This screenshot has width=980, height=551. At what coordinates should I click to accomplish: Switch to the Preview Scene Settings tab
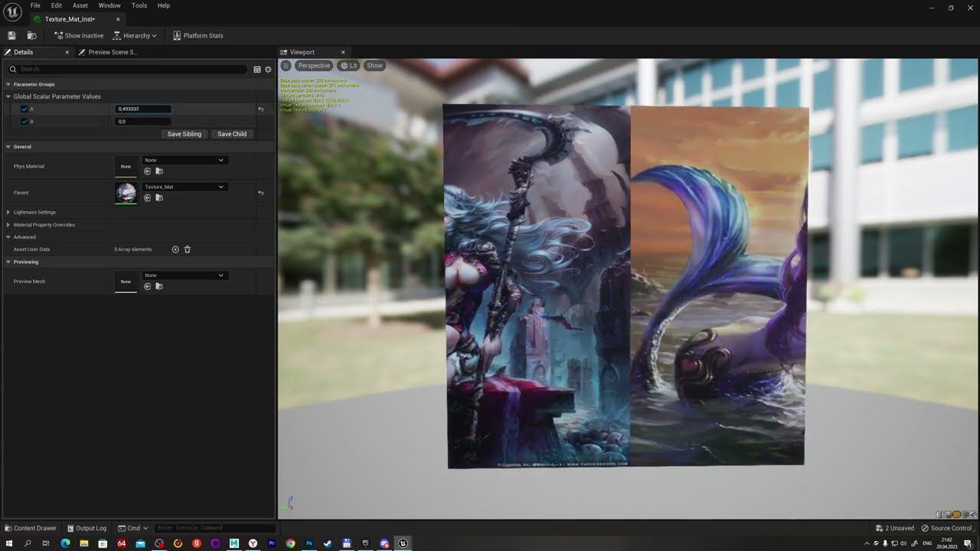pyautogui.click(x=112, y=52)
